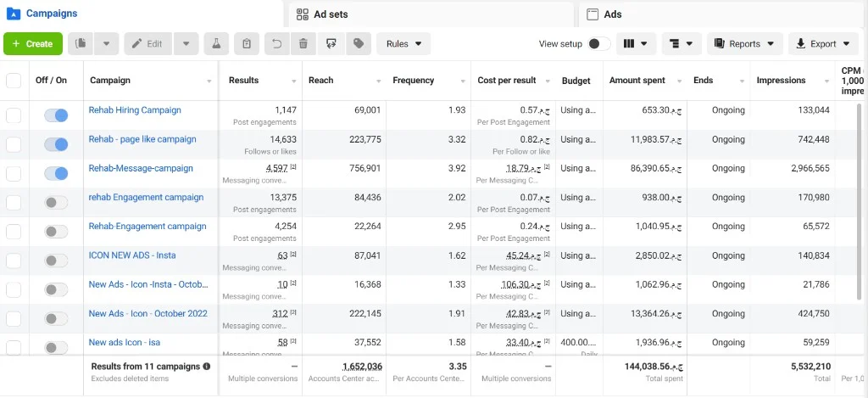Click the undo arrow icon
This screenshot has width=868, height=398.
tap(277, 44)
